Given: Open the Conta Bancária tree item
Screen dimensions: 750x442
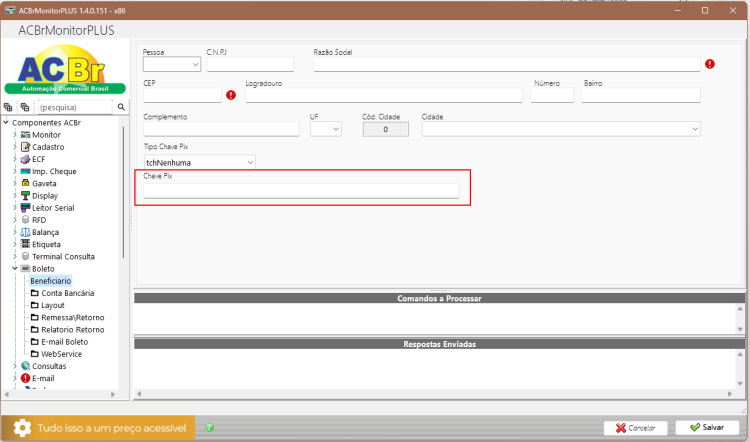Looking at the screenshot, I should pyautogui.click(x=67, y=293).
